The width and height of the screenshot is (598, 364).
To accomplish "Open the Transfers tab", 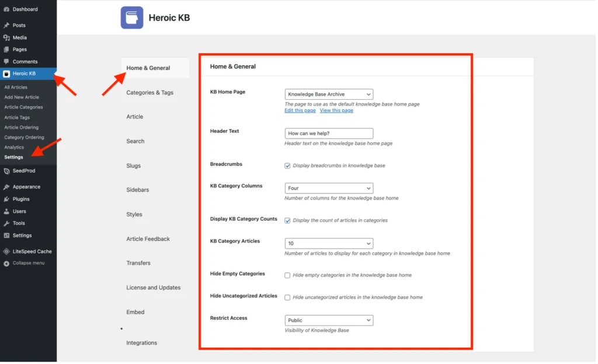I will 138,263.
